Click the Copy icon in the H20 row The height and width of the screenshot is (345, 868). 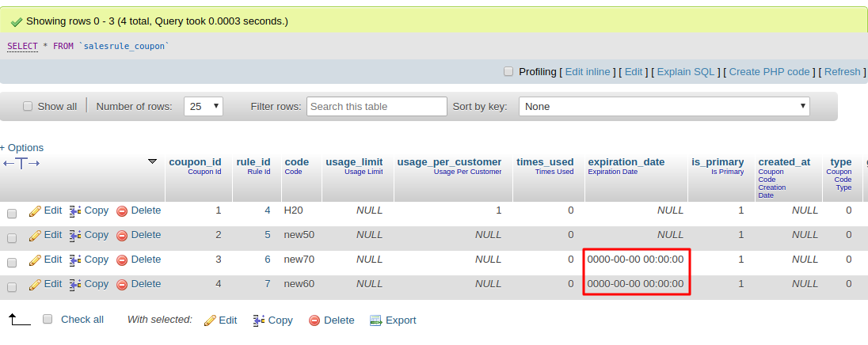pos(75,211)
